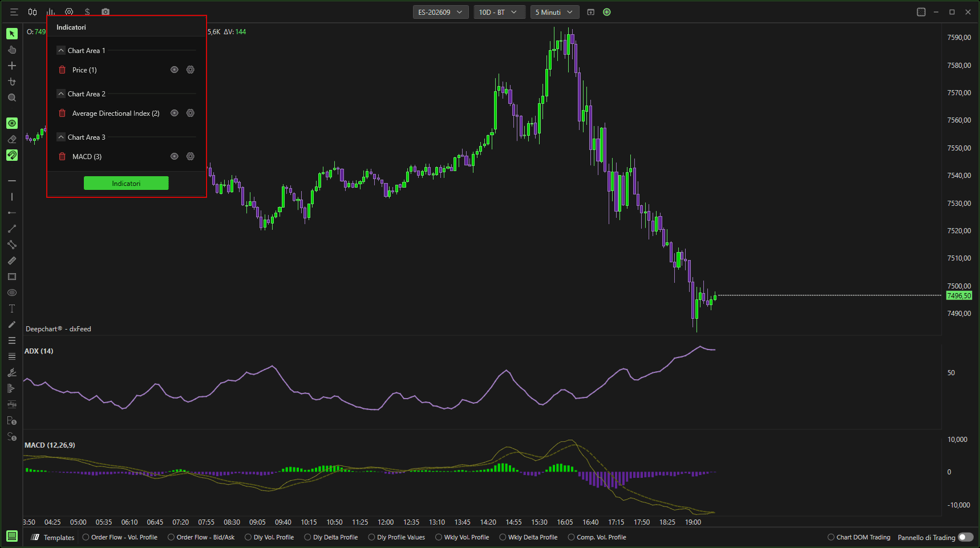Screen dimensions: 980x548
Task: Click the Deepchart - dxFeed label
Action: [x=58, y=329]
